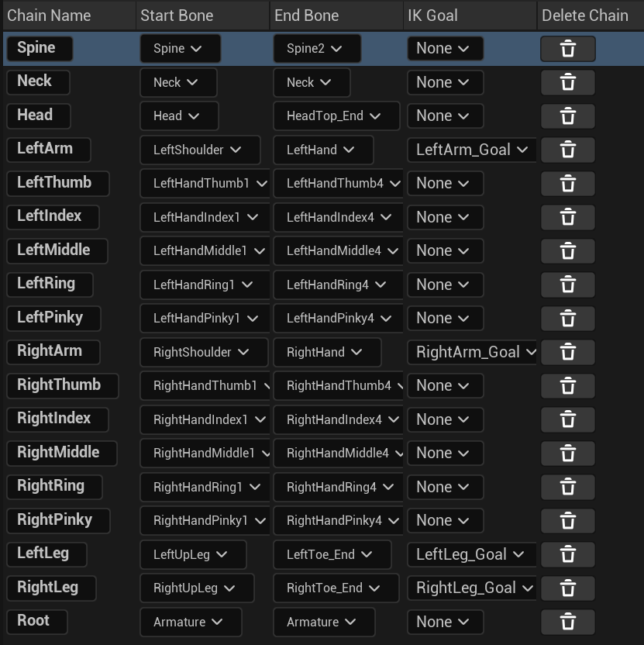Open the LeftArm_Goal IK Goal dropdown
This screenshot has height=645, width=644.
[472, 150]
